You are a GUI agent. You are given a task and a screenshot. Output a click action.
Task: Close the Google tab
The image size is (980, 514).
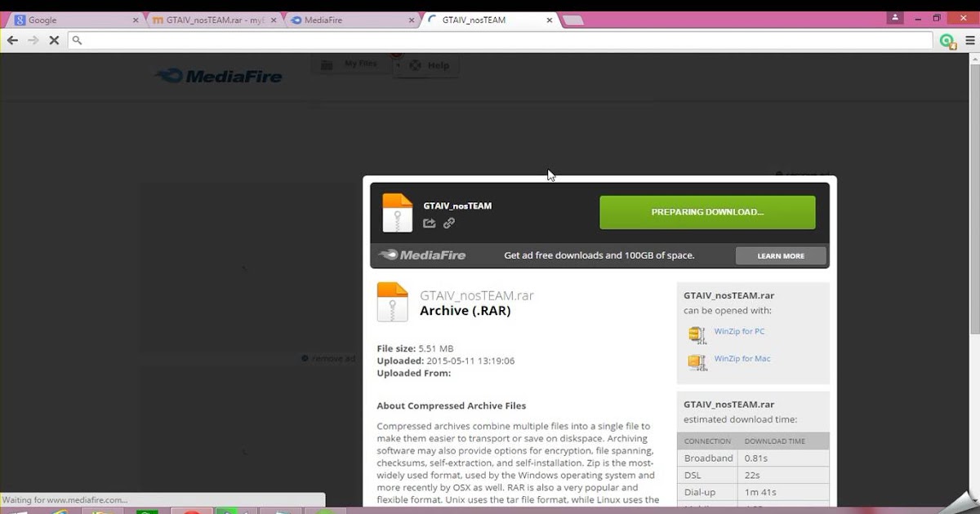pos(136,20)
